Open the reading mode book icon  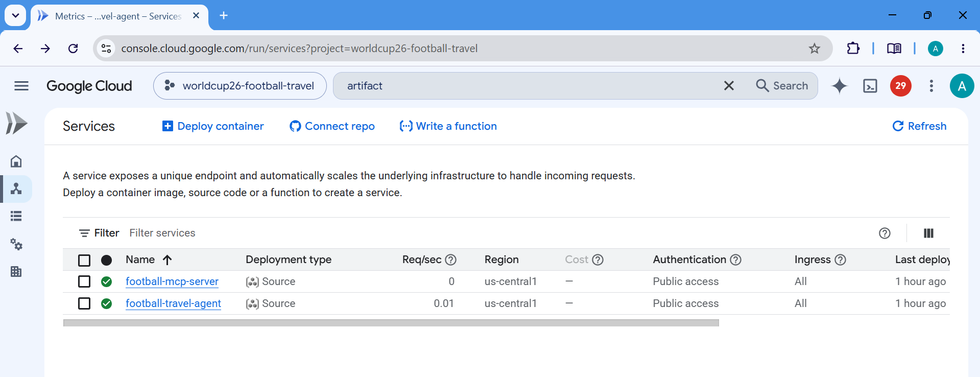[894, 49]
